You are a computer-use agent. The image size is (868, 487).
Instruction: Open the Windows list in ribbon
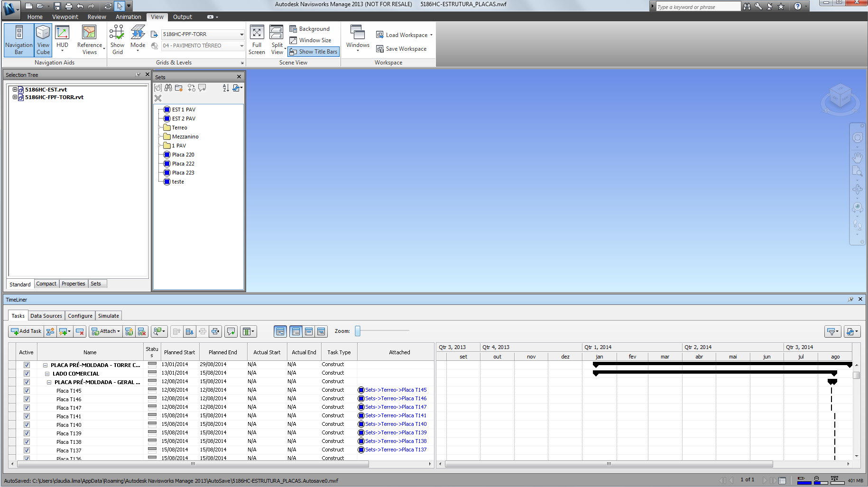click(358, 38)
